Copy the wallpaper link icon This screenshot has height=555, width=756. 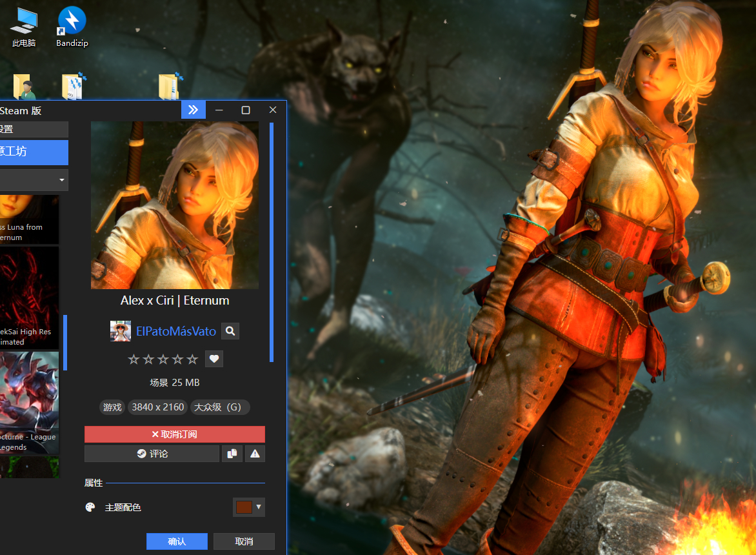tap(232, 454)
